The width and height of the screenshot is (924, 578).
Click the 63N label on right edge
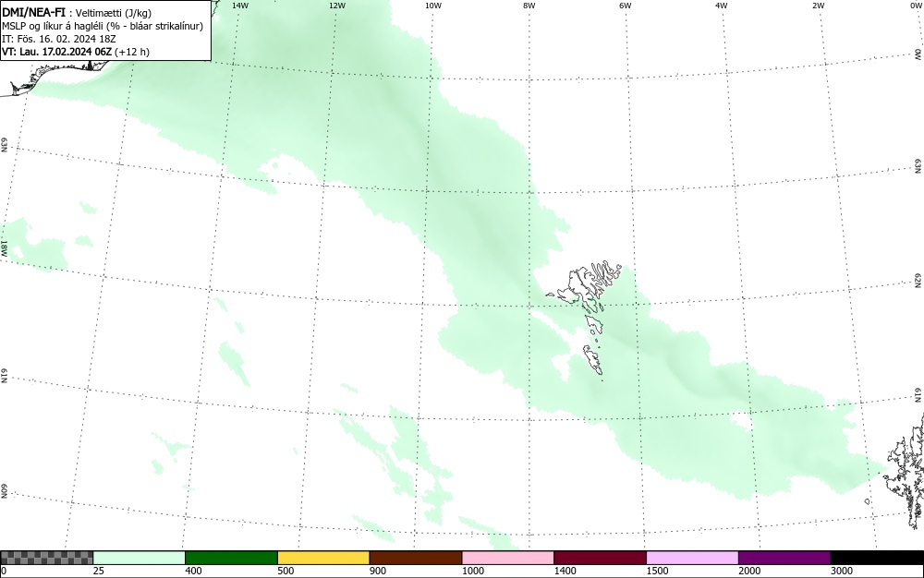pyautogui.click(x=918, y=166)
